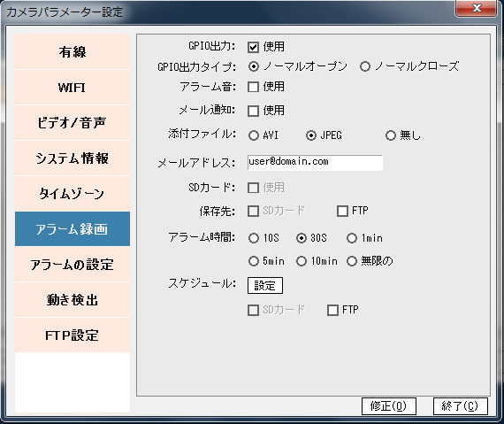The height and width of the screenshot is (424, 504).
Task: Uncheck the GPIO出力 使用 checkbox
Action: click(x=253, y=47)
